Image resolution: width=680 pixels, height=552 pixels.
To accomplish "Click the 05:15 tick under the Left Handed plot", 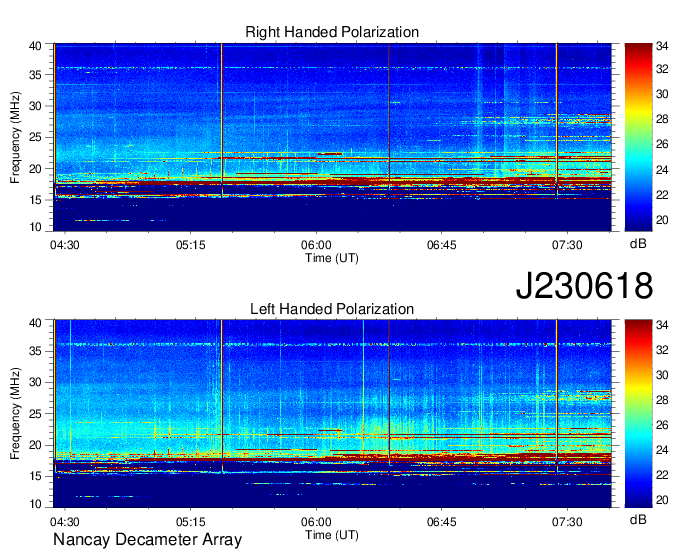I will tap(190, 522).
